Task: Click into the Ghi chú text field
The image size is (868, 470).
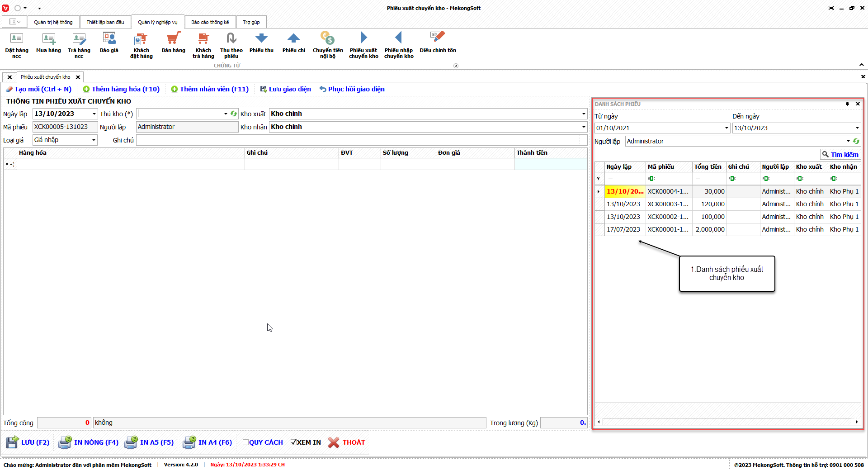Action: [357, 140]
